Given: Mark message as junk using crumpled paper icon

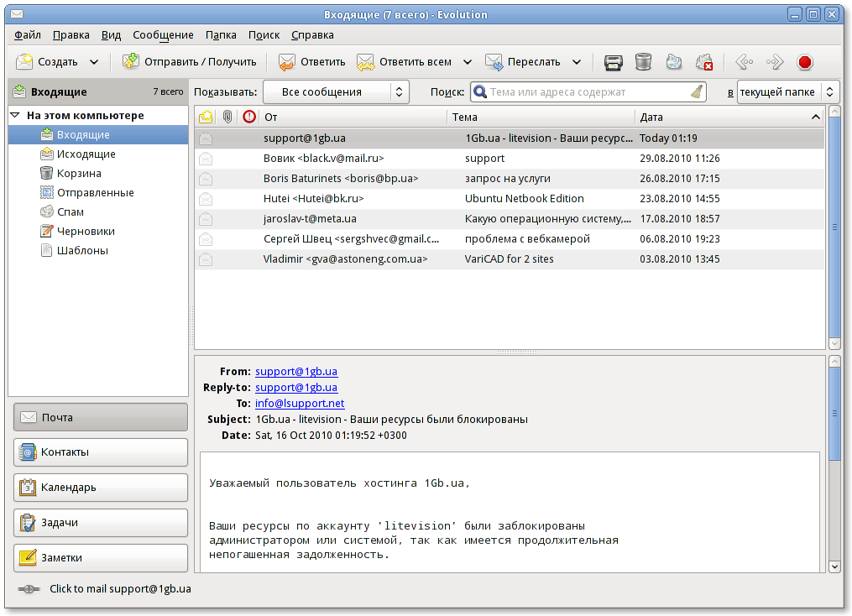Looking at the screenshot, I should tap(673, 62).
